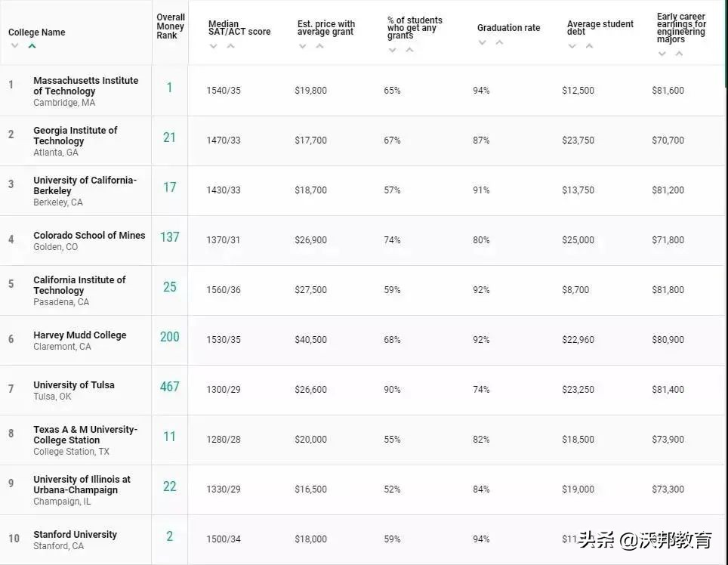Image resolution: width=728 pixels, height=565 pixels.
Task: Sort by Median SAT/ACT score descending arrow
Action: 214,47
